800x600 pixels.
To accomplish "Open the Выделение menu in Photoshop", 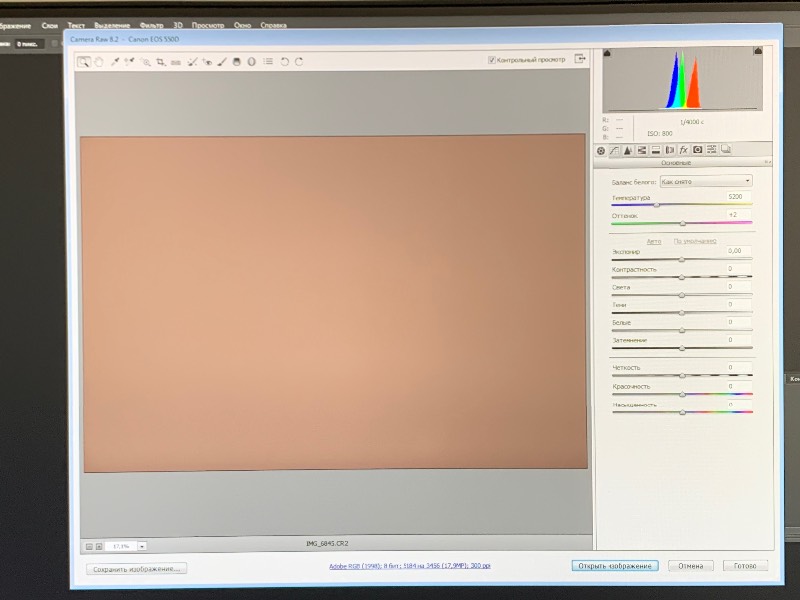I will point(112,25).
